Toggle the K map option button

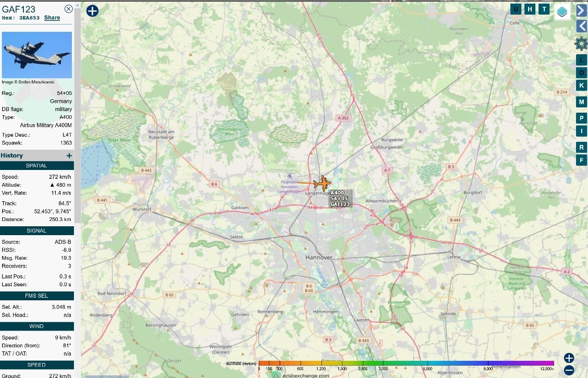pyautogui.click(x=581, y=85)
